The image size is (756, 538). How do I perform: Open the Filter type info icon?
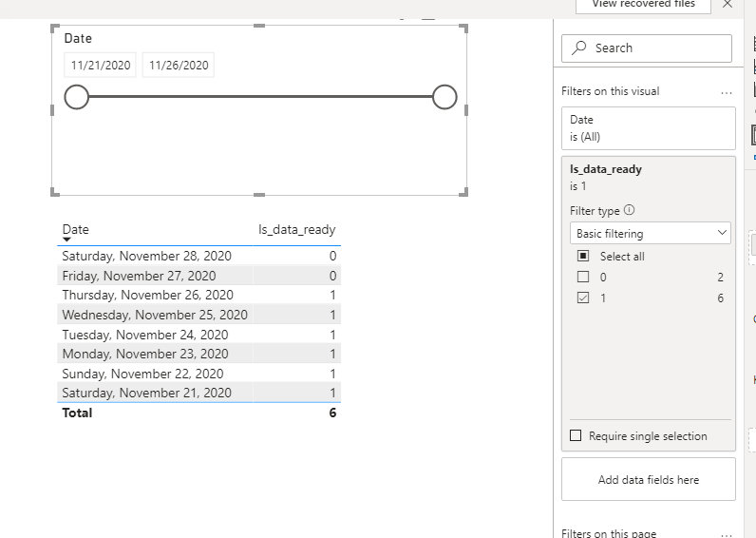[629, 210]
